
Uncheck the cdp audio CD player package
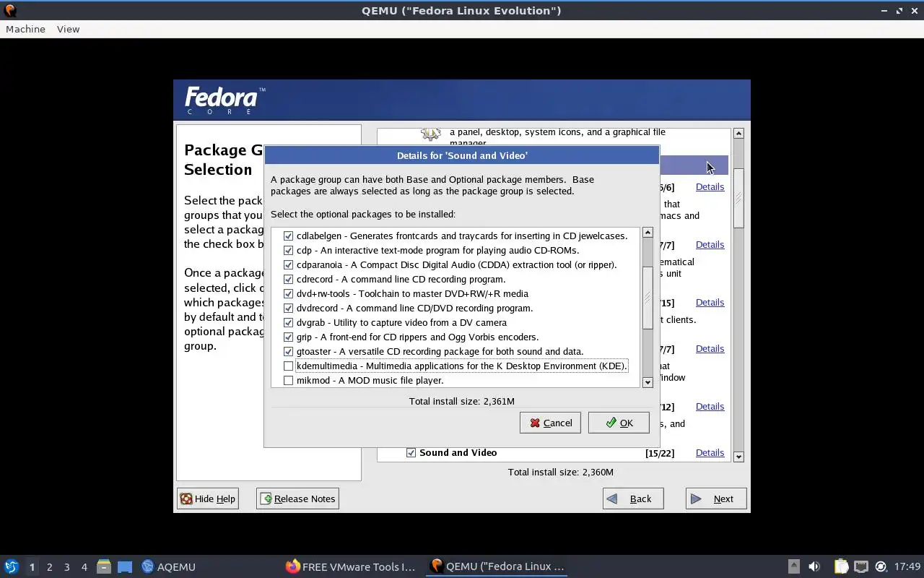click(x=288, y=250)
